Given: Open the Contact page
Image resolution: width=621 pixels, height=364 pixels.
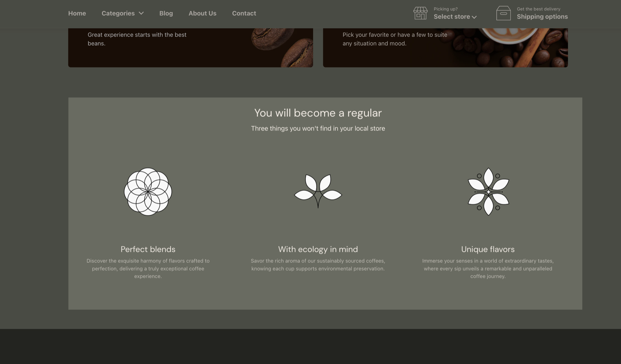Looking at the screenshot, I should coord(244,13).
